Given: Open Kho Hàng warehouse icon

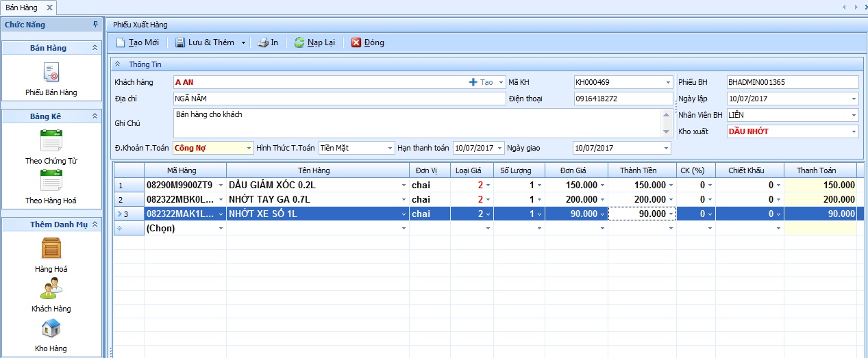Looking at the screenshot, I should pos(51,329).
